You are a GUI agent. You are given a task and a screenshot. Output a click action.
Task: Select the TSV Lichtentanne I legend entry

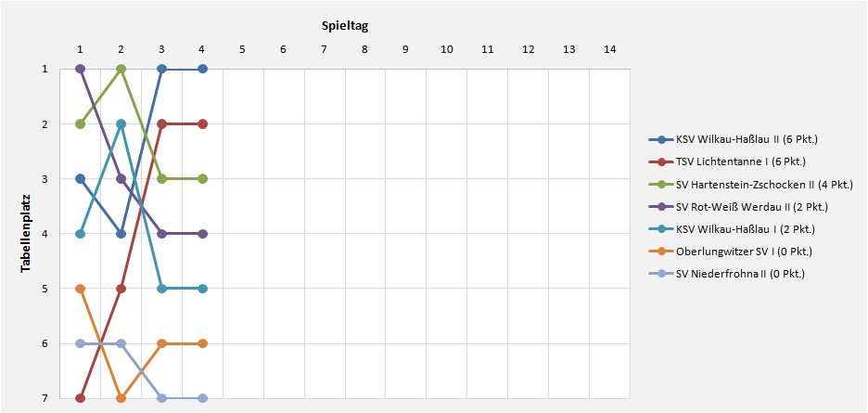(x=726, y=161)
